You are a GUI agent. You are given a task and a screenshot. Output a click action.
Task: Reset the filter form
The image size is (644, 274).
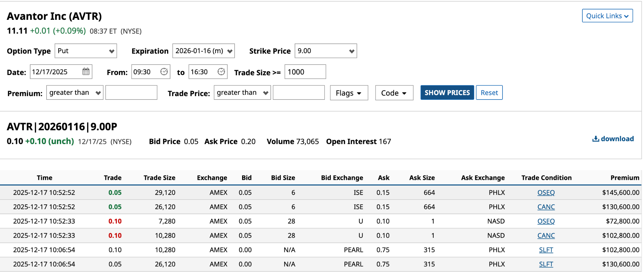tap(489, 93)
